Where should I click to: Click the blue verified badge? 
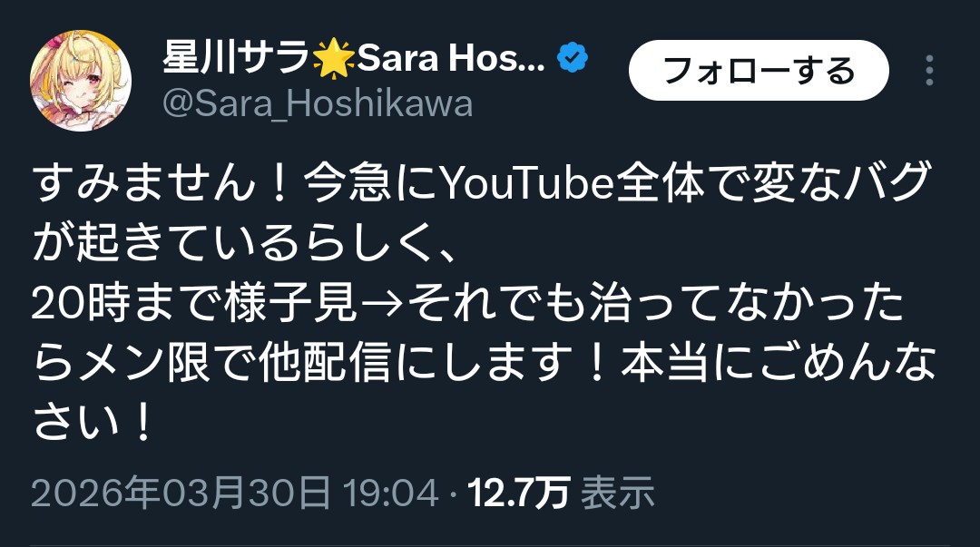573,57
